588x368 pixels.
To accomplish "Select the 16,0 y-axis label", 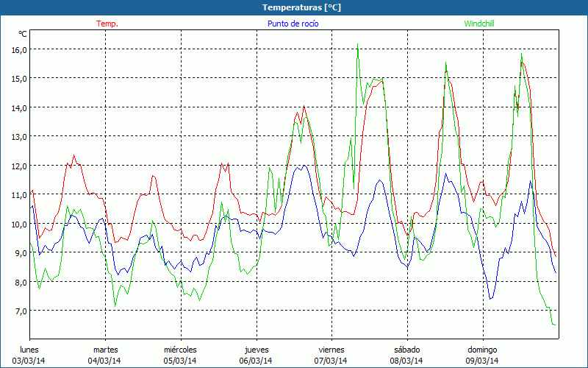I will pyautogui.click(x=18, y=49).
